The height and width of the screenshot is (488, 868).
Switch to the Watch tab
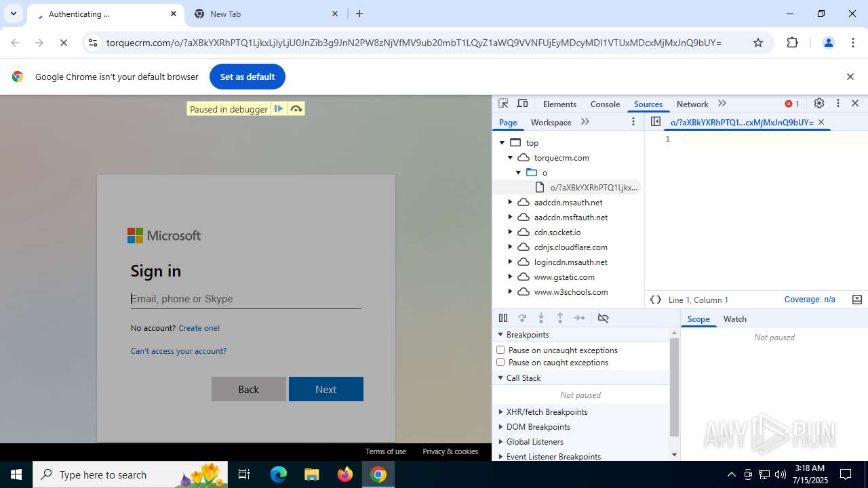(735, 319)
